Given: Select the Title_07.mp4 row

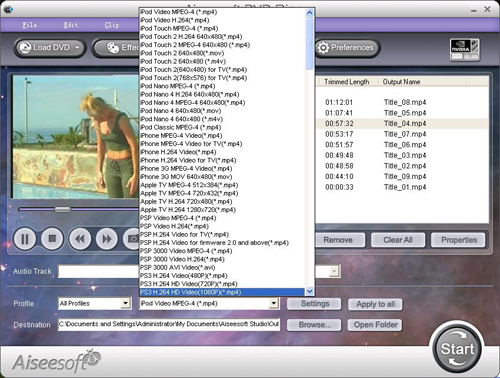Looking at the screenshot, I should point(402,134).
